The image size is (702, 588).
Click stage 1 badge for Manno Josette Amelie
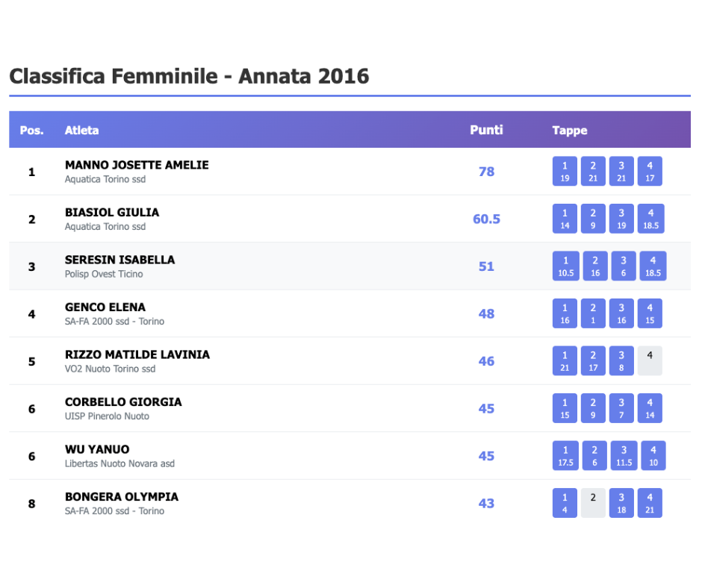click(x=565, y=172)
